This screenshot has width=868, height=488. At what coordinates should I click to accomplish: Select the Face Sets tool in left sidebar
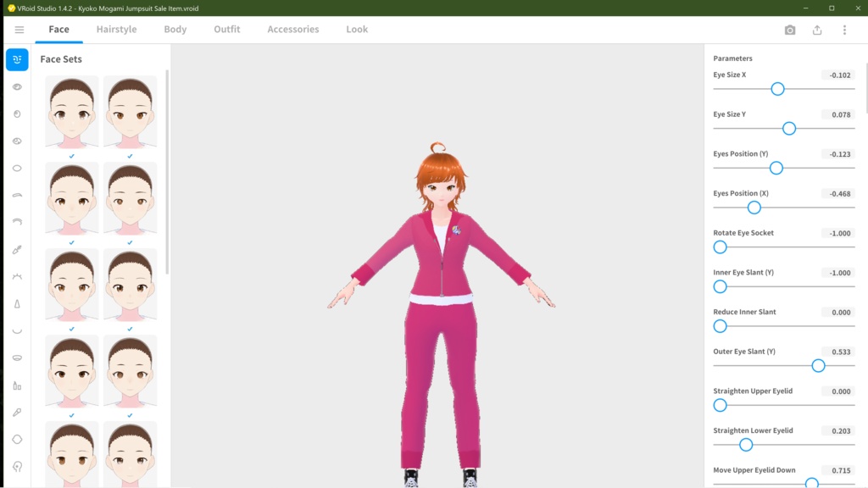[17, 60]
